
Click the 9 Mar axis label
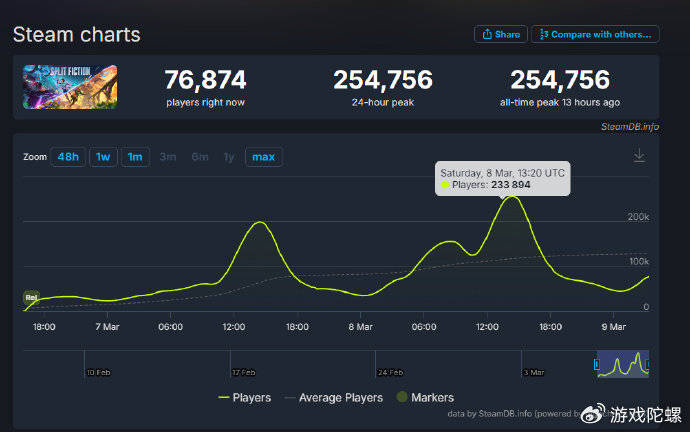coord(613,327)
